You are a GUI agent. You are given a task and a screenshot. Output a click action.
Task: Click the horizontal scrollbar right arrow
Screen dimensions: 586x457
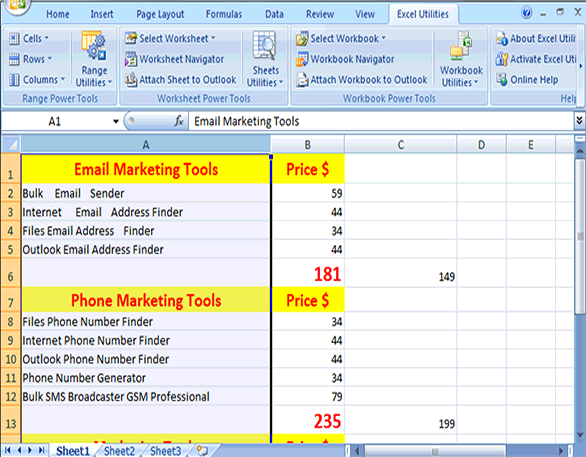[x=561, y=451]
